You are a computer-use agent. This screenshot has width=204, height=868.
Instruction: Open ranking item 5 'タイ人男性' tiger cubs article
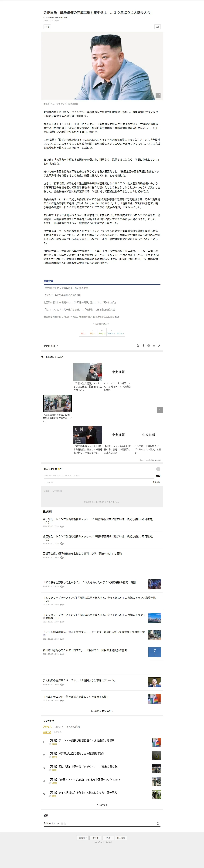pyautogui.click(x=83, y=793)
